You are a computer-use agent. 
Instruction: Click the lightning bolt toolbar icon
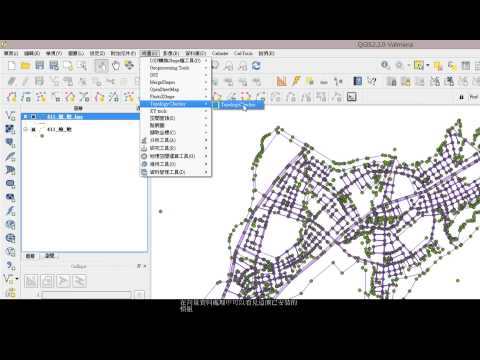pyautogui.click(x=296, y=81)
